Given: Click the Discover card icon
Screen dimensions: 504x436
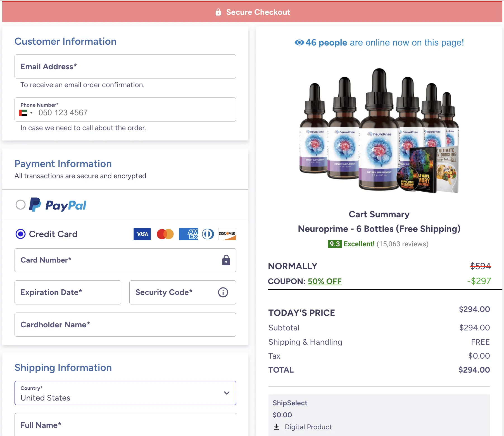Looking at the screenshot, I should (x=227, y=234).
